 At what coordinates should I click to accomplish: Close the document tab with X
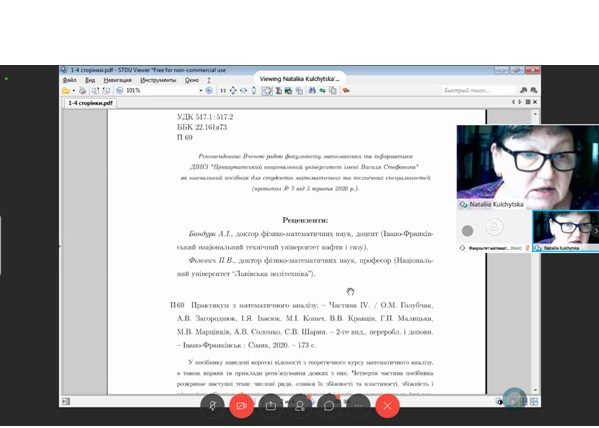[535, 102]
